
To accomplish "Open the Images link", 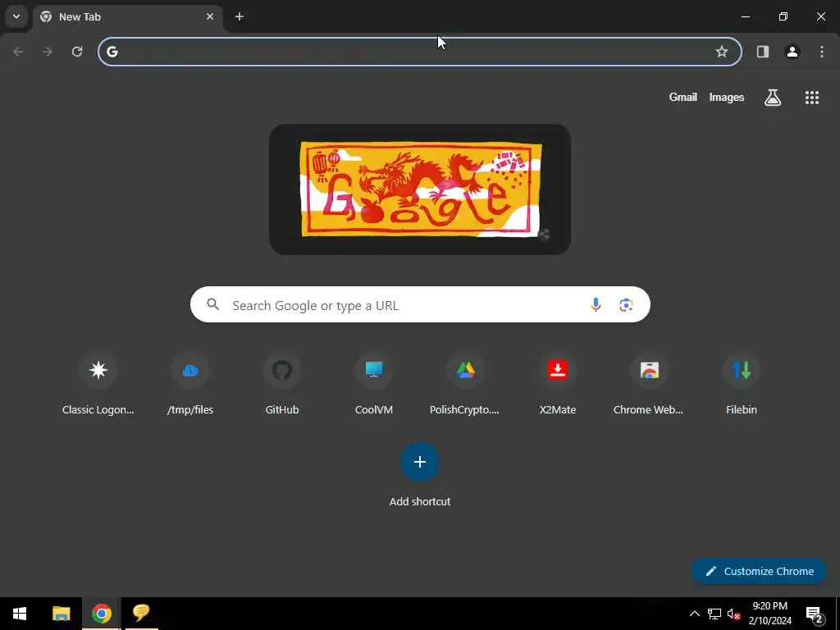I will [x=727, y=97].
